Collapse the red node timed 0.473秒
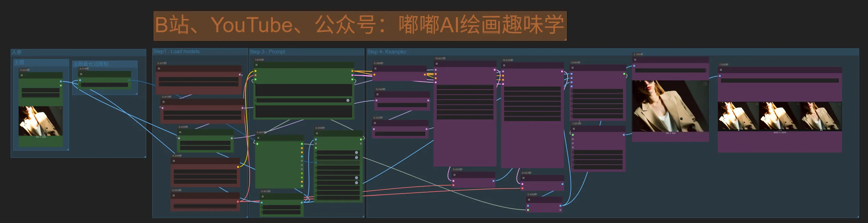 coord(163,102)
